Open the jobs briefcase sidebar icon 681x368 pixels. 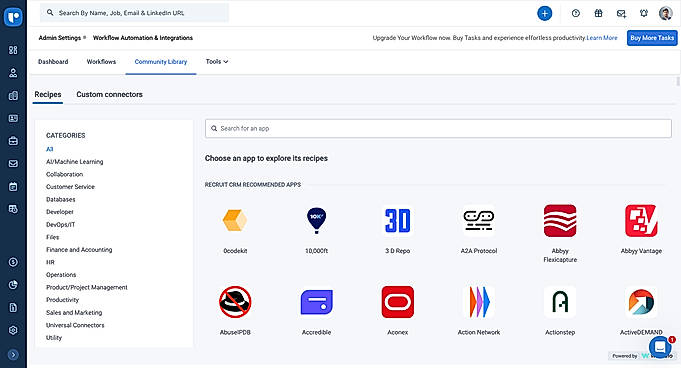13,141
